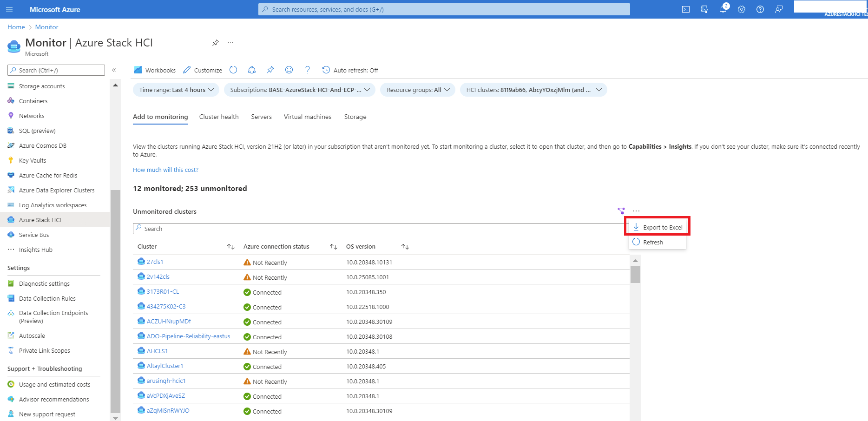Go to Home breadcrumb

[16, 27]
